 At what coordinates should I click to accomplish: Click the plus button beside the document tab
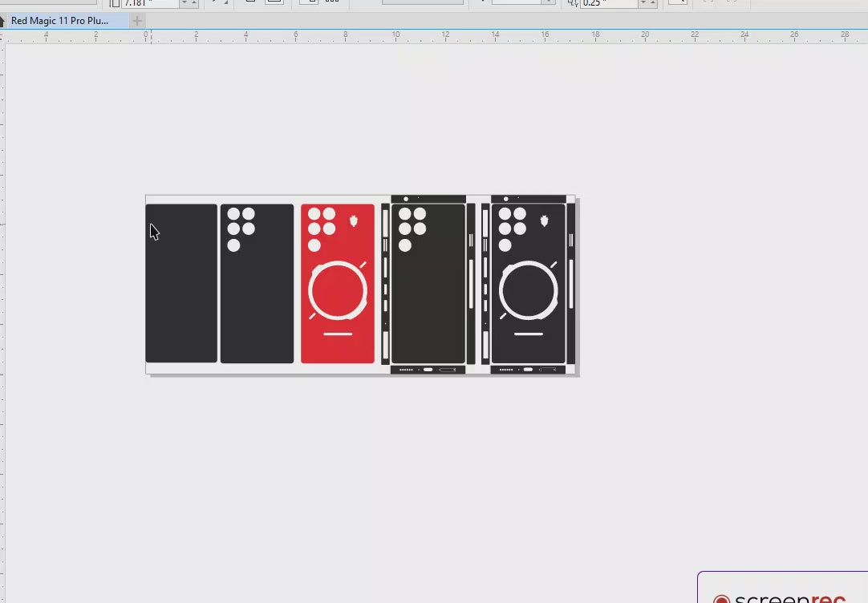pos(137,21)
